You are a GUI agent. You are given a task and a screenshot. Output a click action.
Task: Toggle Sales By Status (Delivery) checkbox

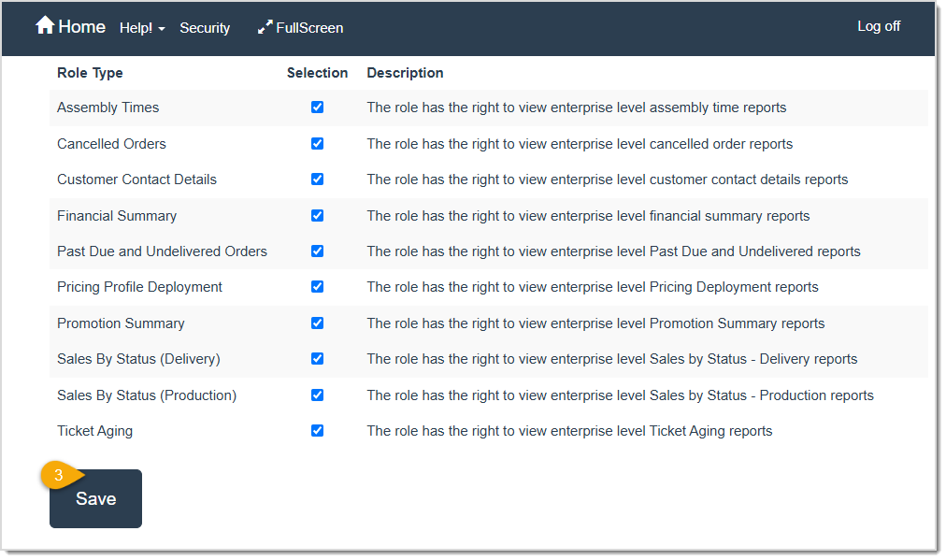[x=317, y=359]
